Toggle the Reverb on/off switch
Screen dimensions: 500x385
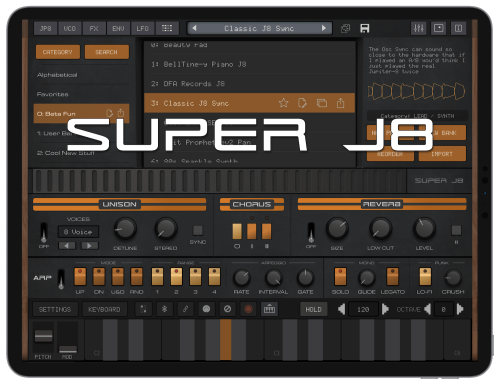311,232
